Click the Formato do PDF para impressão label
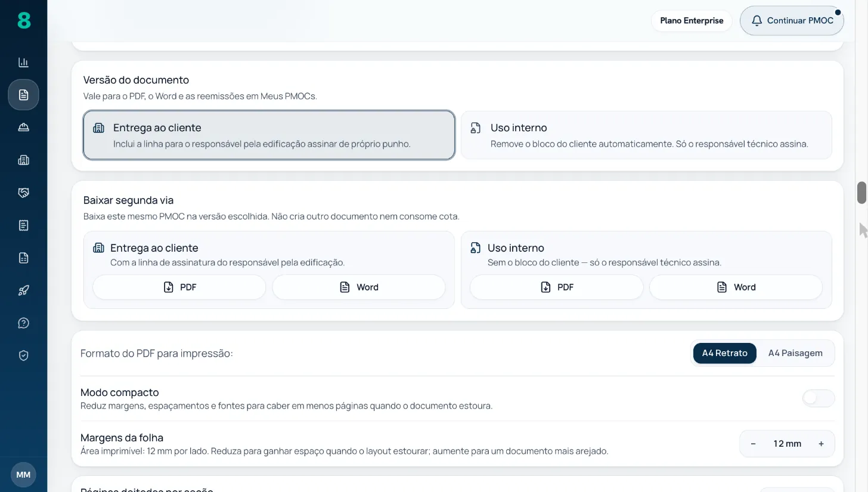The width and height of the screenshot is (868, 492). tap(157, 354)
